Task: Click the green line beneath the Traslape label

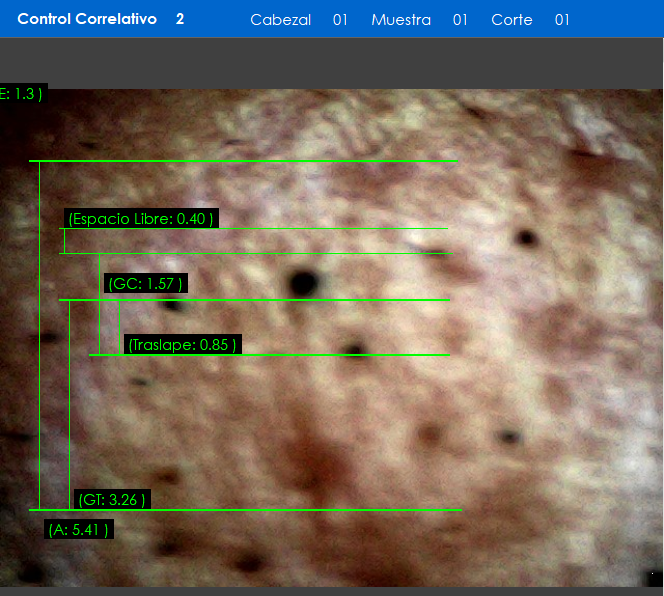Action: (x=300, y=355)
